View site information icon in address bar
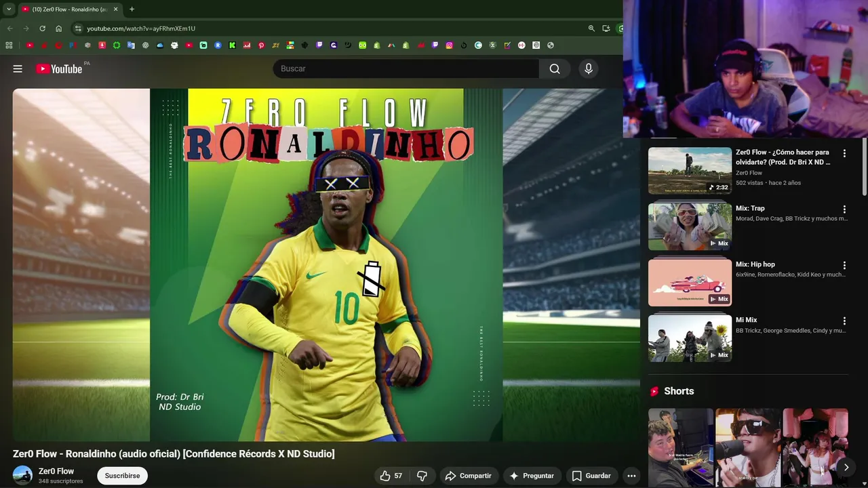 click(x=78, y=28)
